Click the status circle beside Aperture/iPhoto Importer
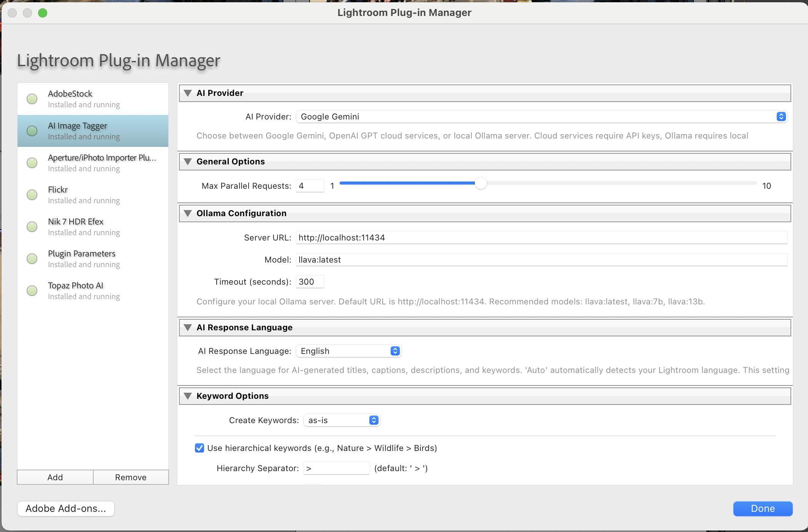This screenshot has height=532, width=808. pos(32,162)
